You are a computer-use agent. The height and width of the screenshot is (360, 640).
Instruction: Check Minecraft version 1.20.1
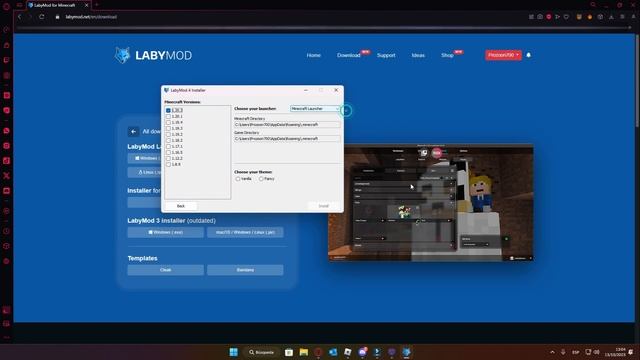click(x=168, y=116)
